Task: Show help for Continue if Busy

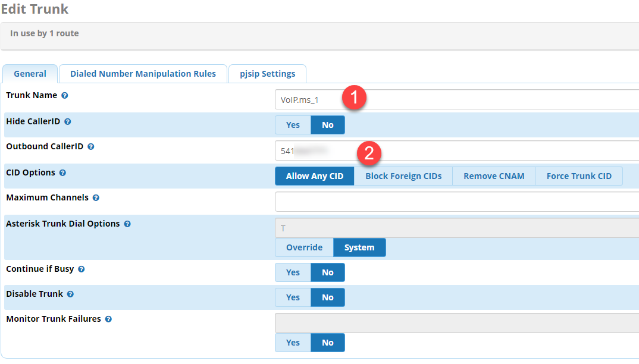Action: point(82,269)
